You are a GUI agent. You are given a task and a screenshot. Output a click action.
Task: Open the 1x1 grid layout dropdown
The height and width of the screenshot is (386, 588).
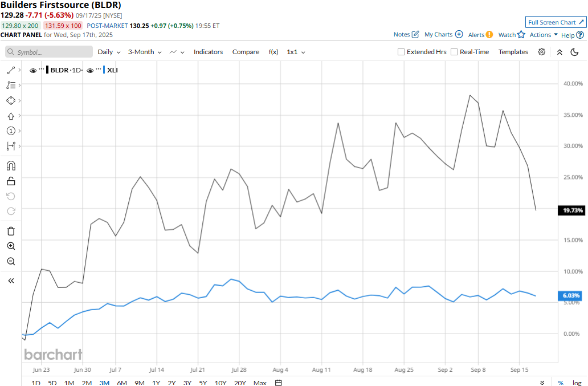pos(296,52)
